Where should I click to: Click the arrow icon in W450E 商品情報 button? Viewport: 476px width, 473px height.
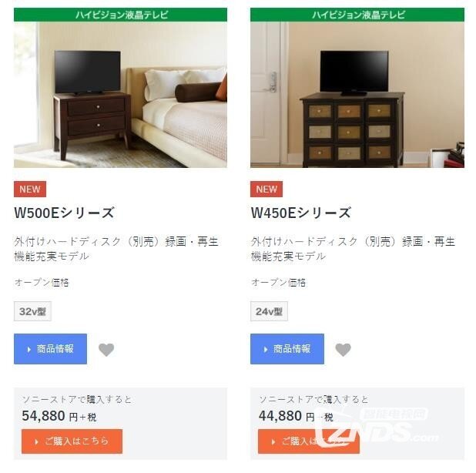pyautogui.click(x=266, y=350)
